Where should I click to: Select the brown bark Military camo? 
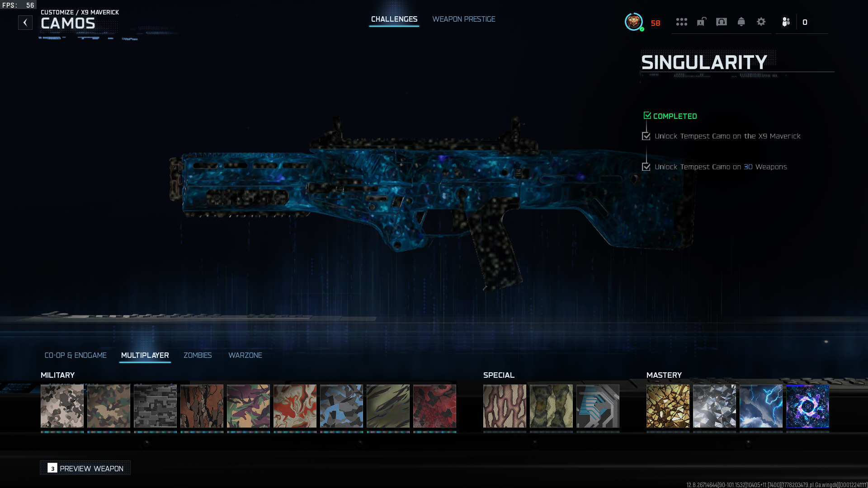tap(202, 406)
